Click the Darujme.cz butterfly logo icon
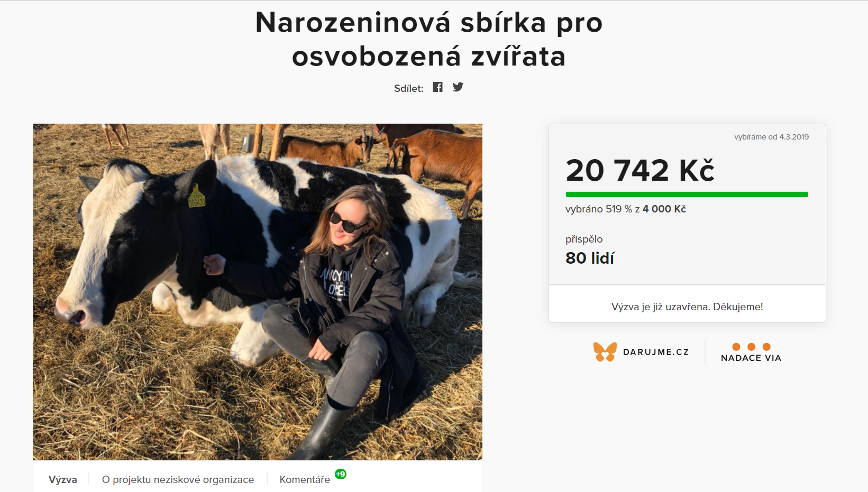Viewport: 868px width, 492px height. pos(605,352)
